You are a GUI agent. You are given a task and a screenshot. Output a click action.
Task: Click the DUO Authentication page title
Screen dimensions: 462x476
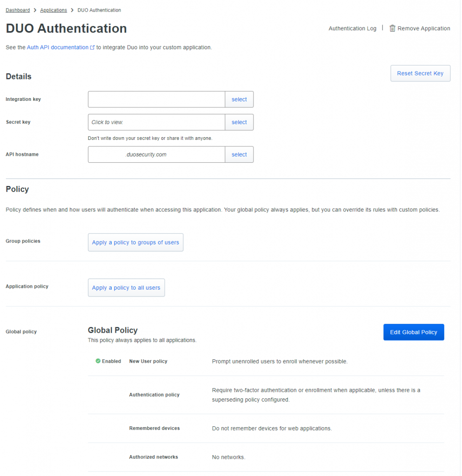66,28
